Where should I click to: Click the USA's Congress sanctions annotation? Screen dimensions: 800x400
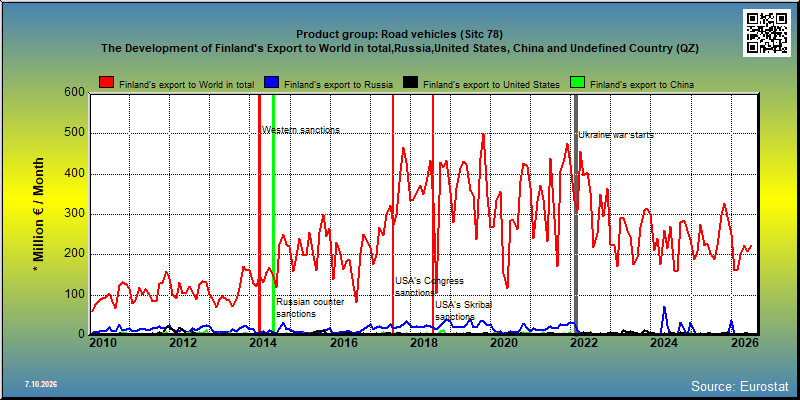[x=430, y=287]
